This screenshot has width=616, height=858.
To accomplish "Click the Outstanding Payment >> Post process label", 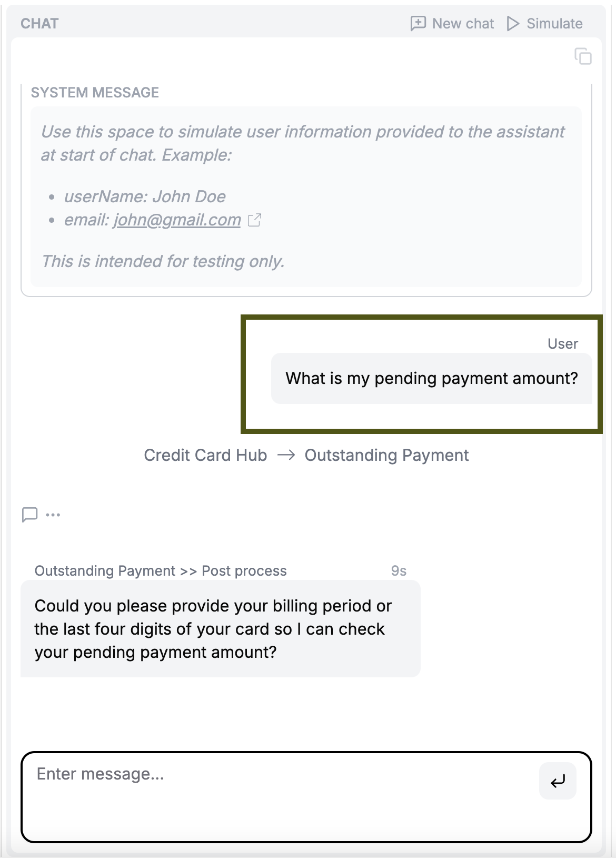I will point(161,571).
